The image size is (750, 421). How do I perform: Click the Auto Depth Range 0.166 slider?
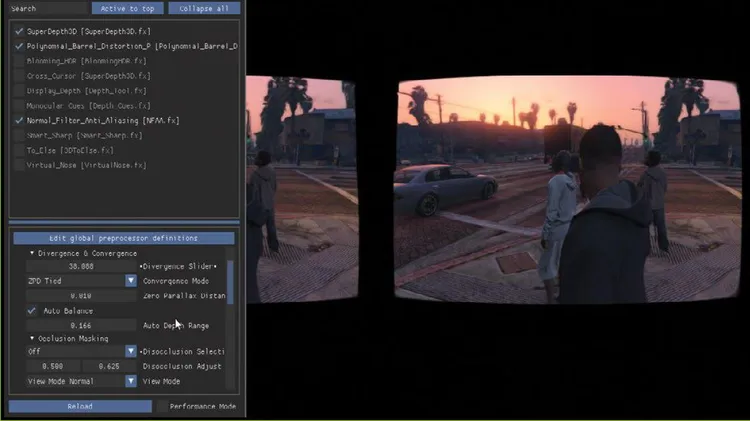pyautogui.click(x=81, y=325)
